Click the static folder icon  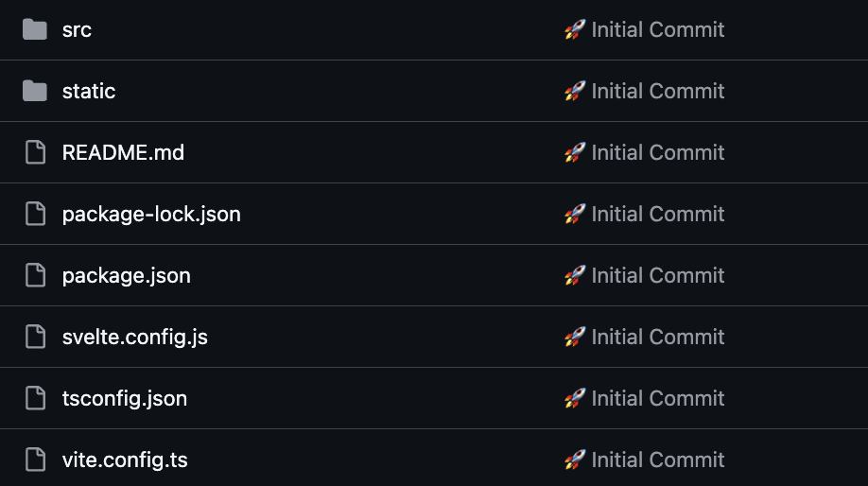coord(35,91)
